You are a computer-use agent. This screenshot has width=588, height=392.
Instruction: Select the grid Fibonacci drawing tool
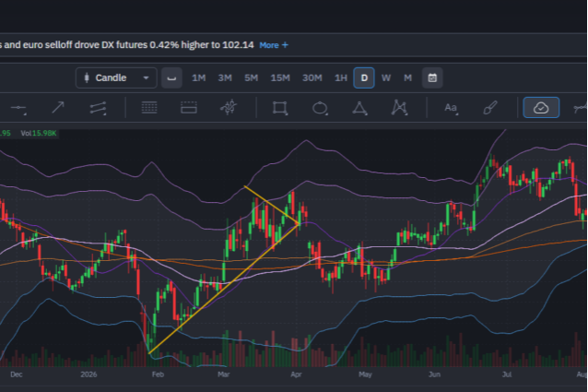149,108
